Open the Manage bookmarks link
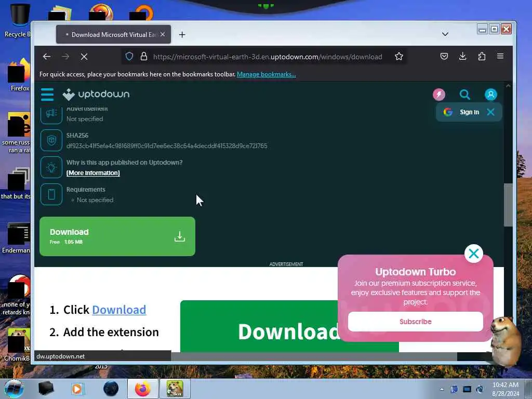 point(267,74)
